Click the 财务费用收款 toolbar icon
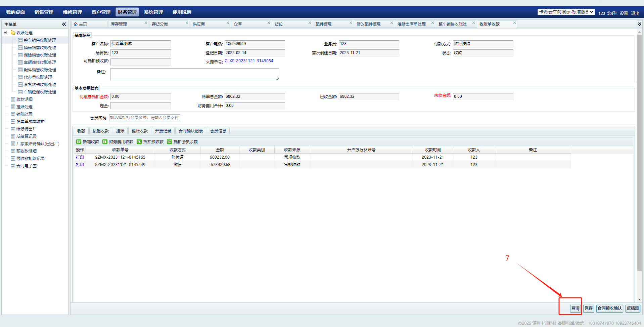Viewport: 644px width, 327px height. pyautogui.click(x=105, y=142)
